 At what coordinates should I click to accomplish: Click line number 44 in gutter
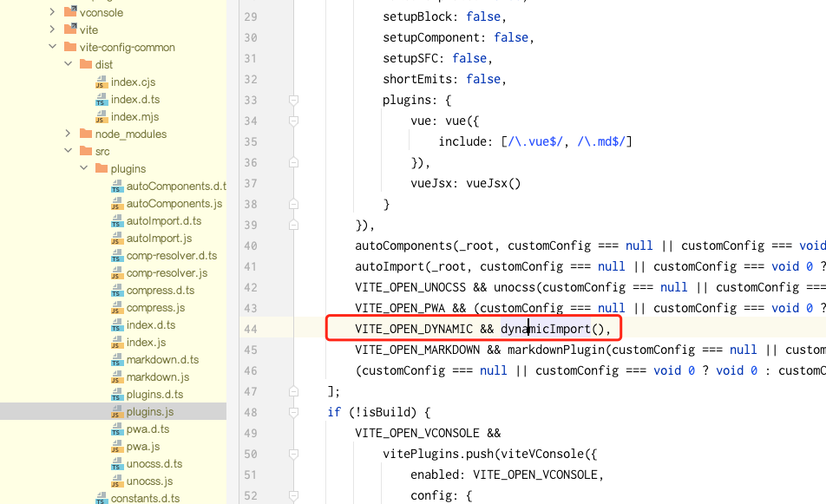pyautogui.click(x=251, y=329)
